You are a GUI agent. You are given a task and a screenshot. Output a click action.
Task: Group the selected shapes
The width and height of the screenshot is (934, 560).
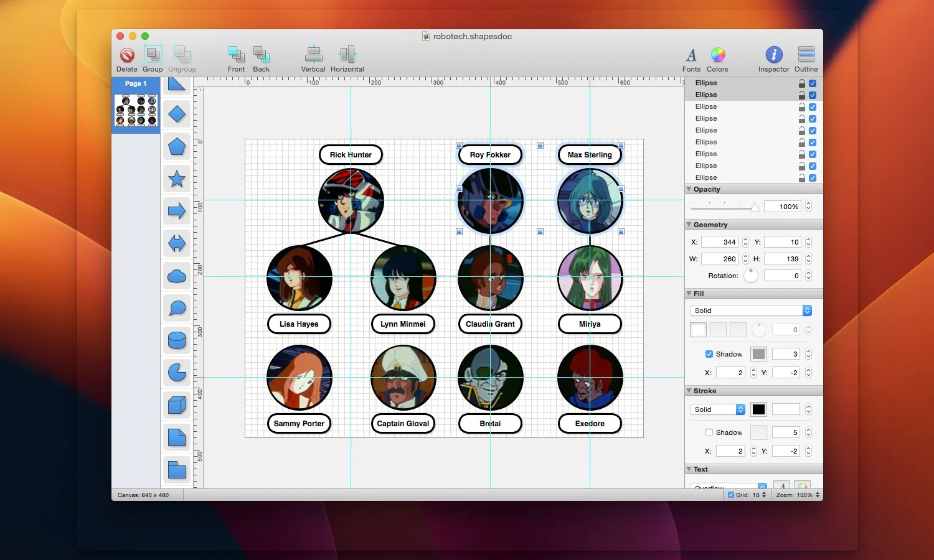tap(153, 55)
